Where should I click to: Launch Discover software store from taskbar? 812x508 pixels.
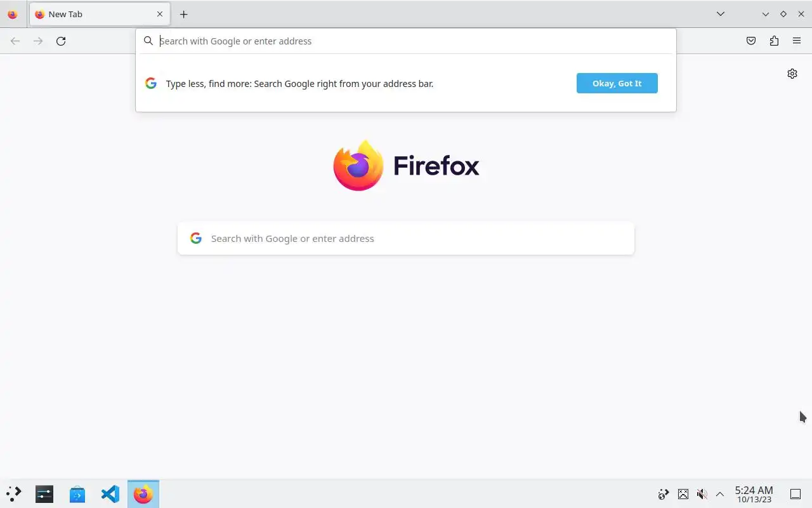[x=77, y=494]
